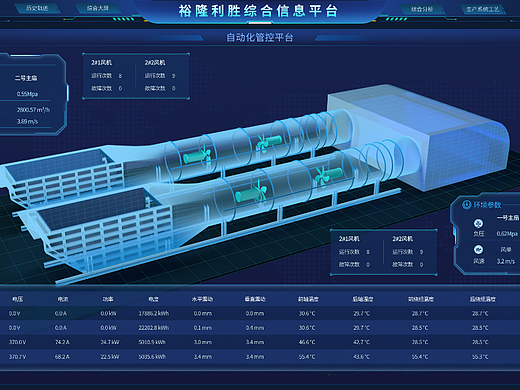
Task: Click the 5035.6 kWh energy cell
Action: pos(152,357)
